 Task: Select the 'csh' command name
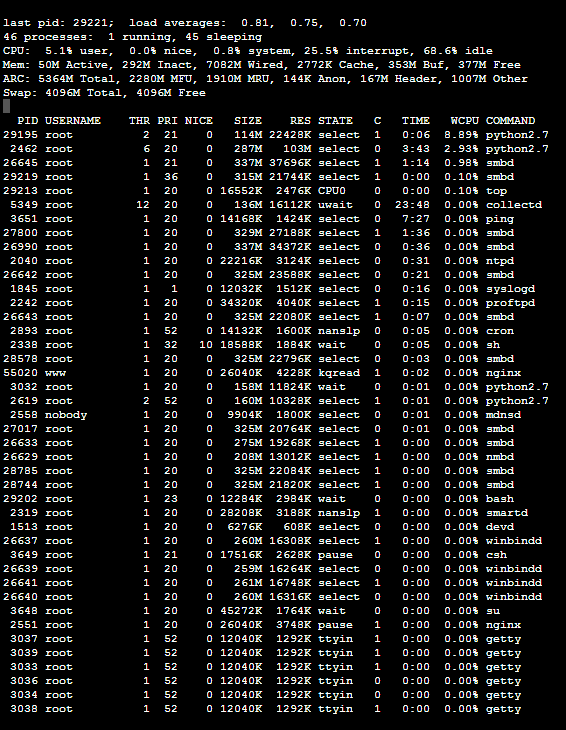pyautogui.click(x=496, y=554)
